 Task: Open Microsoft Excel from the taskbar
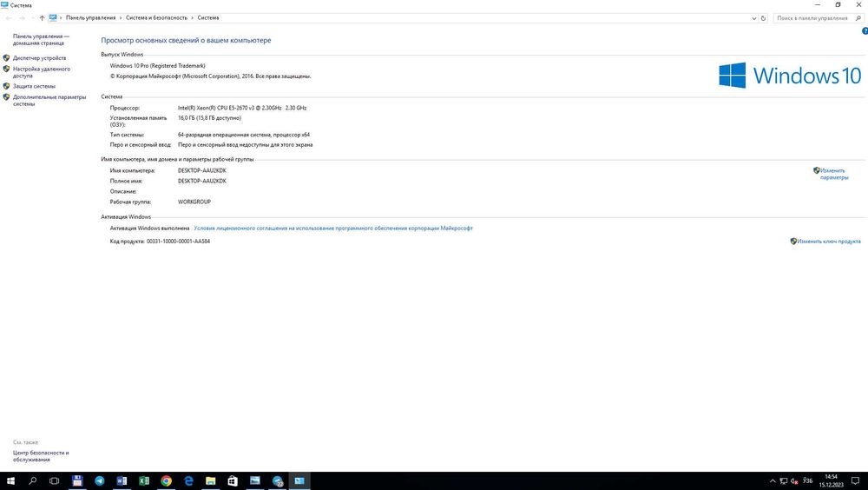[144, 481]
